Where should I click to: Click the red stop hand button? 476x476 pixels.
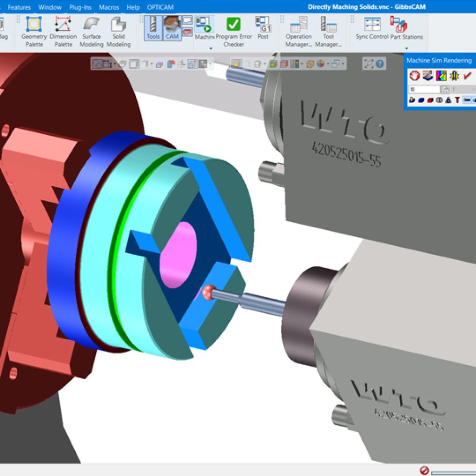click(415, 75)
